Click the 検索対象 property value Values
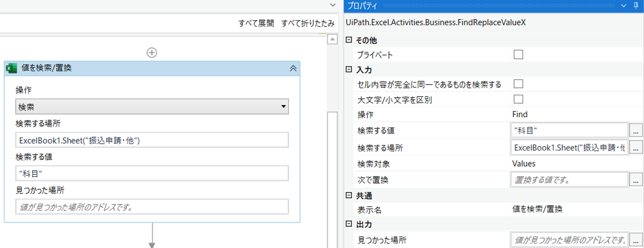The height and width of the screenshot is (248, 644). [524, 164]
